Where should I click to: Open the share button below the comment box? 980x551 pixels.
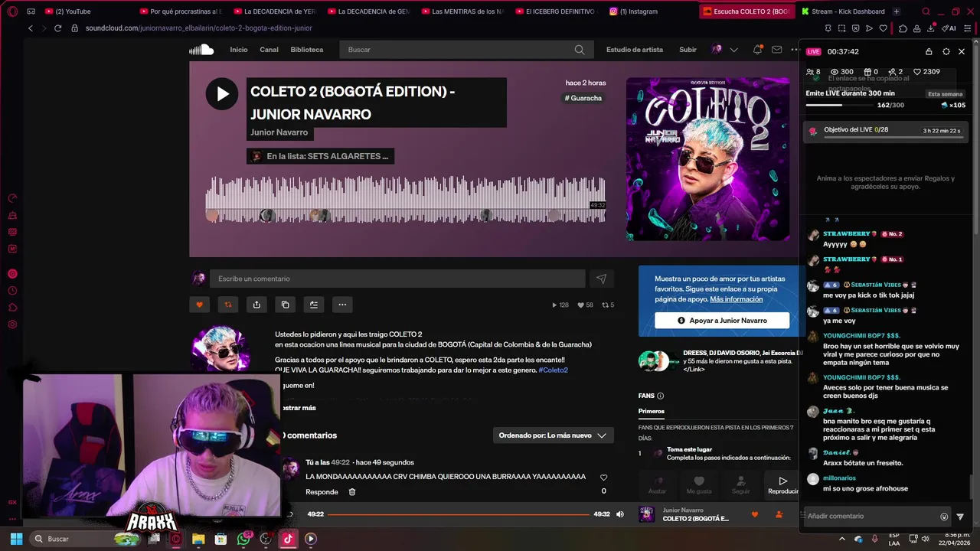click(x=256, y=305)
